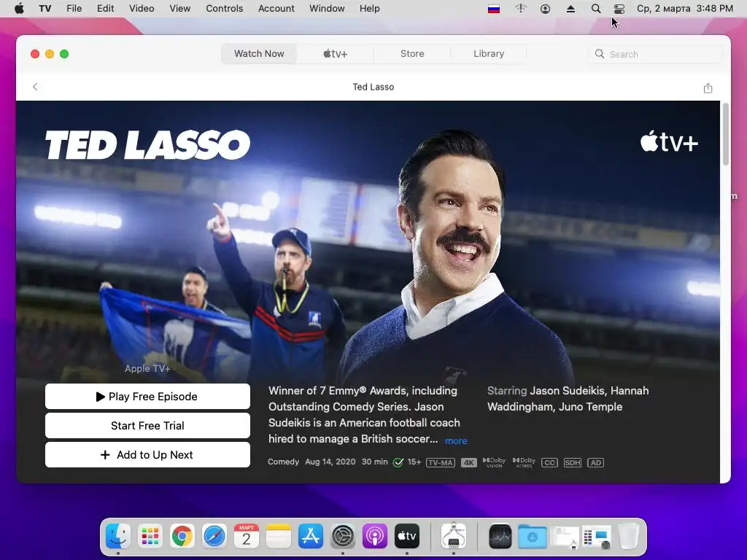Open App Store from the Dock
747x560 pixels.
point(311,537)
